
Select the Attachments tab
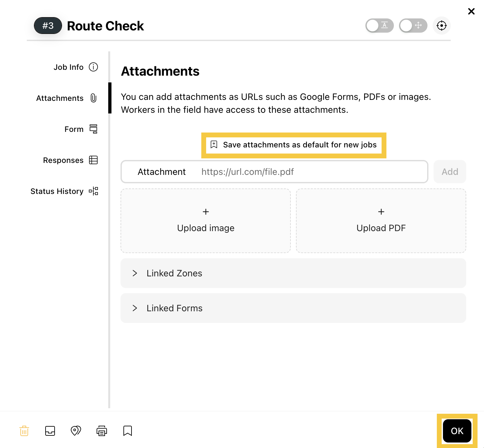pos(67,98)
